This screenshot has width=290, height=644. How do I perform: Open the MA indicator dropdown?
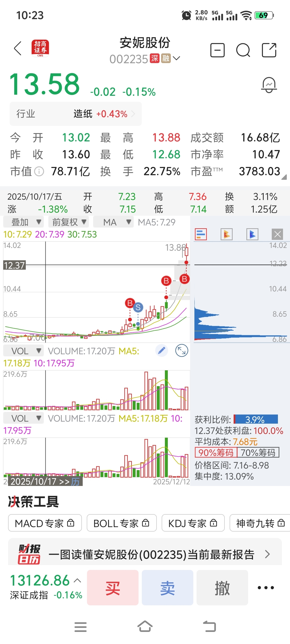(x=113, y=222)
